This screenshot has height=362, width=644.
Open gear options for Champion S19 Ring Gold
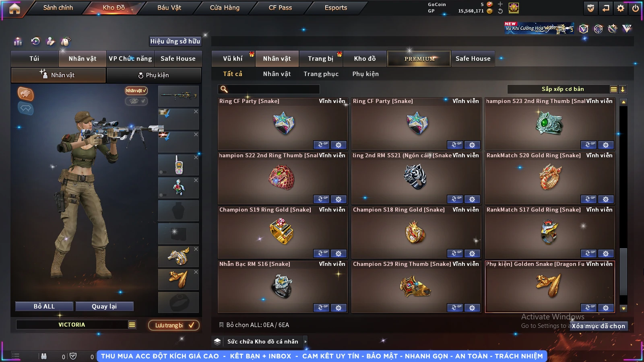click(339, 253)
